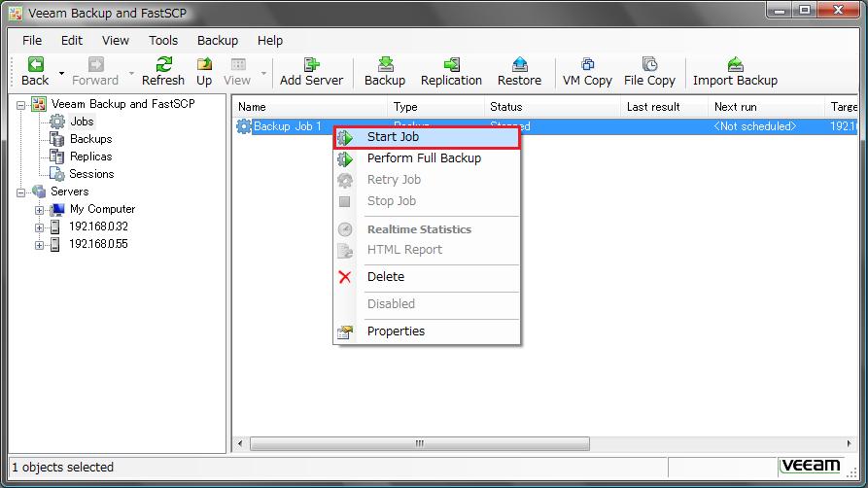
Task: Click the VM Copy toolbar icon
Action: [587, 64]
